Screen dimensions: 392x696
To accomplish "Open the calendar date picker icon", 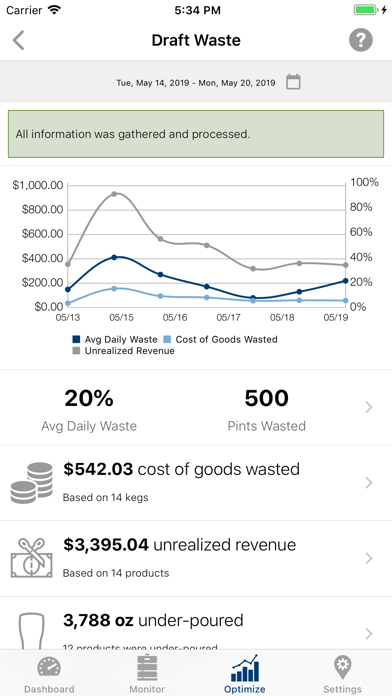I will [293, 82].
